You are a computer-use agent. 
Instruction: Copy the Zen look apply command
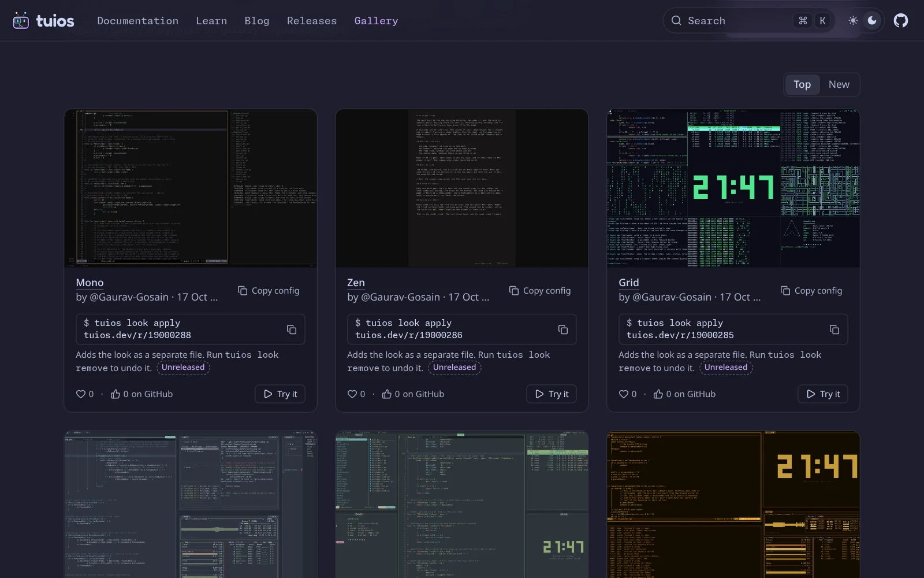563,329
